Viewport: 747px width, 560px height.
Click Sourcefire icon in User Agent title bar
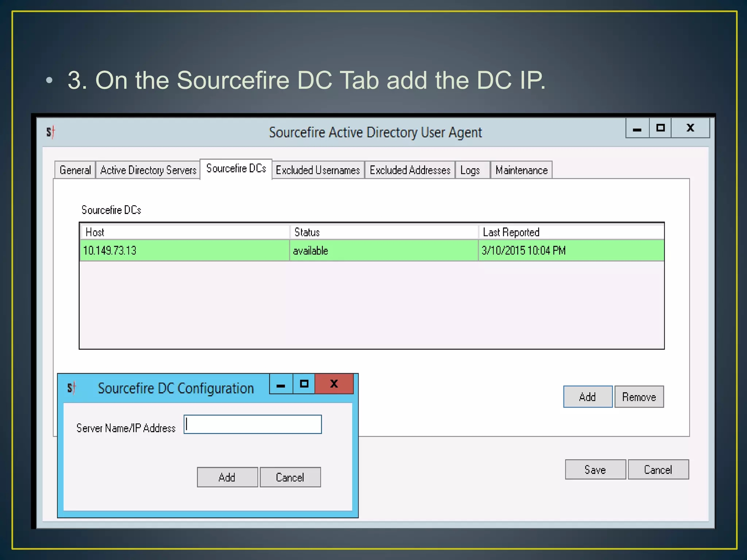coord(51,132)
